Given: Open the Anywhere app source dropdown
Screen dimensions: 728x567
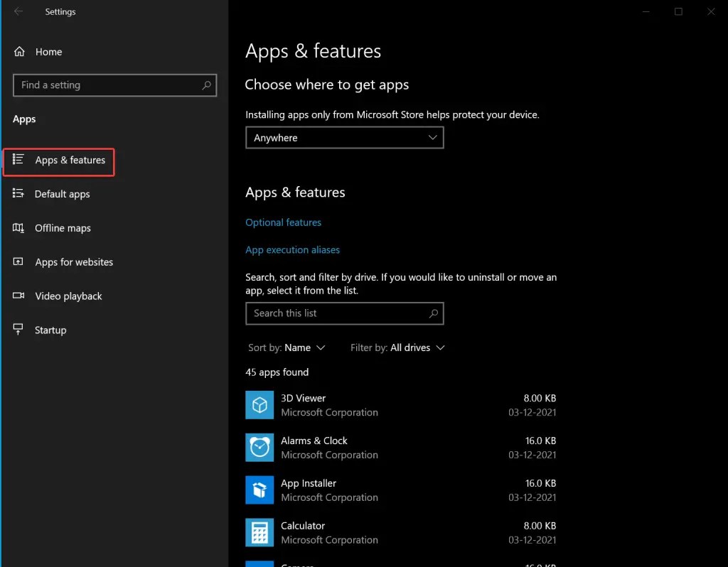Looking at the screenshot, I should [344, 137].
